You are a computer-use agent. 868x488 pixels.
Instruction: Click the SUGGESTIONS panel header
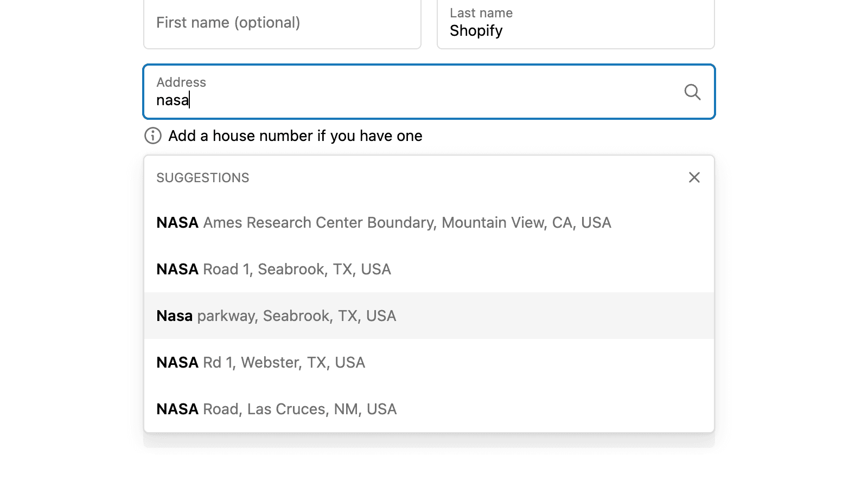pyautogui.click(x=202, y=177)
